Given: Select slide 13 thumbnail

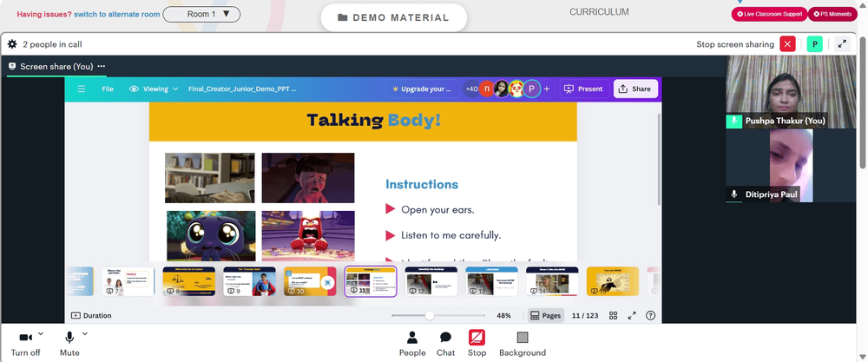Looking at the screenshot, I should [x=491, y=282].
